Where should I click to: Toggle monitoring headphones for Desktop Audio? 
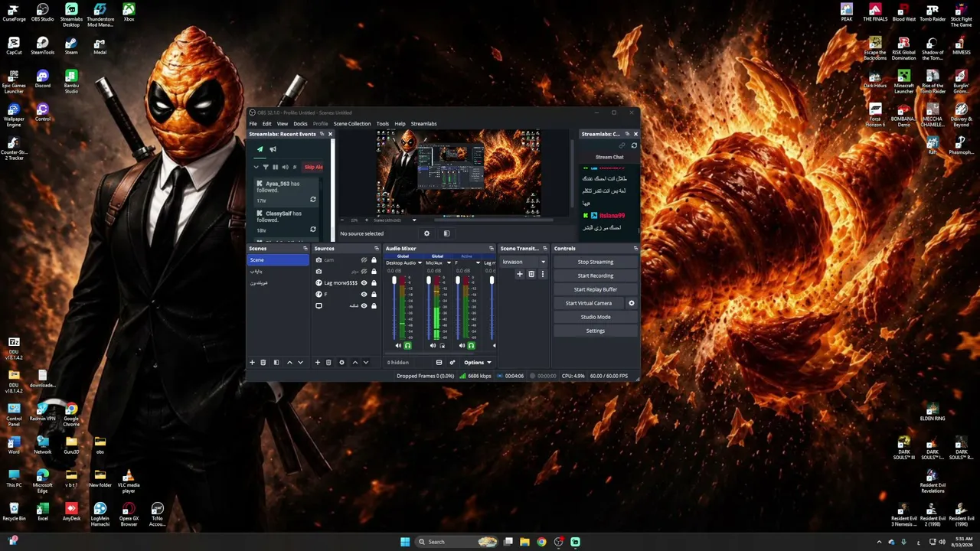[407, 346]
